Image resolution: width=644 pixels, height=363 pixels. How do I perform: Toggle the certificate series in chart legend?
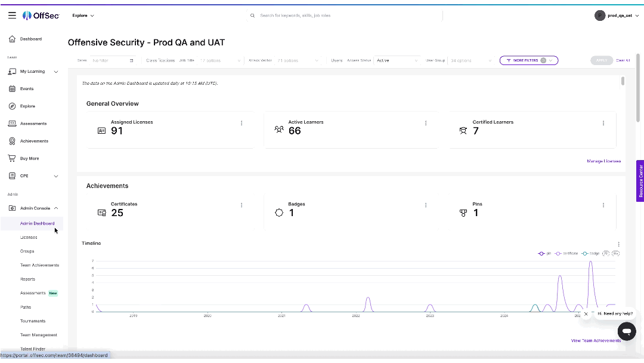[566, 253]
